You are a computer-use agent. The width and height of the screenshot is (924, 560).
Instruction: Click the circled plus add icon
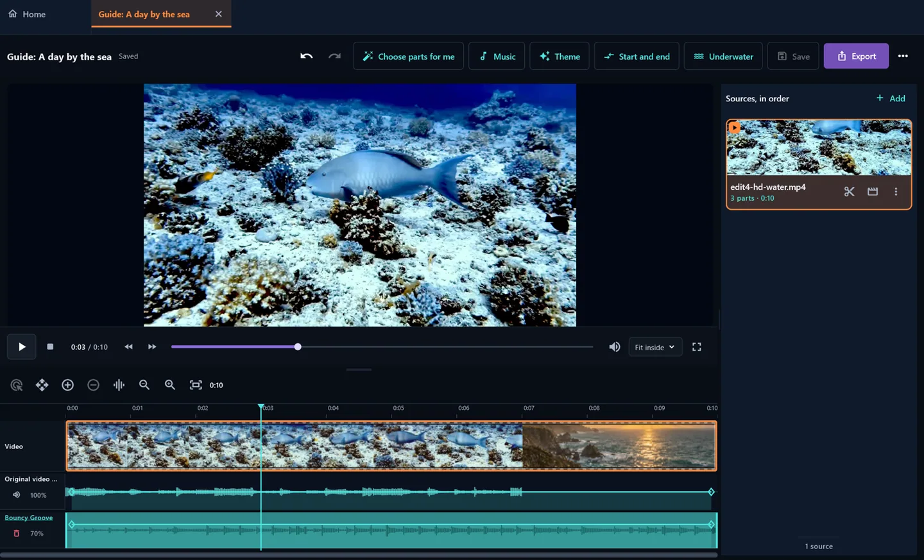(x=67, y=385)
